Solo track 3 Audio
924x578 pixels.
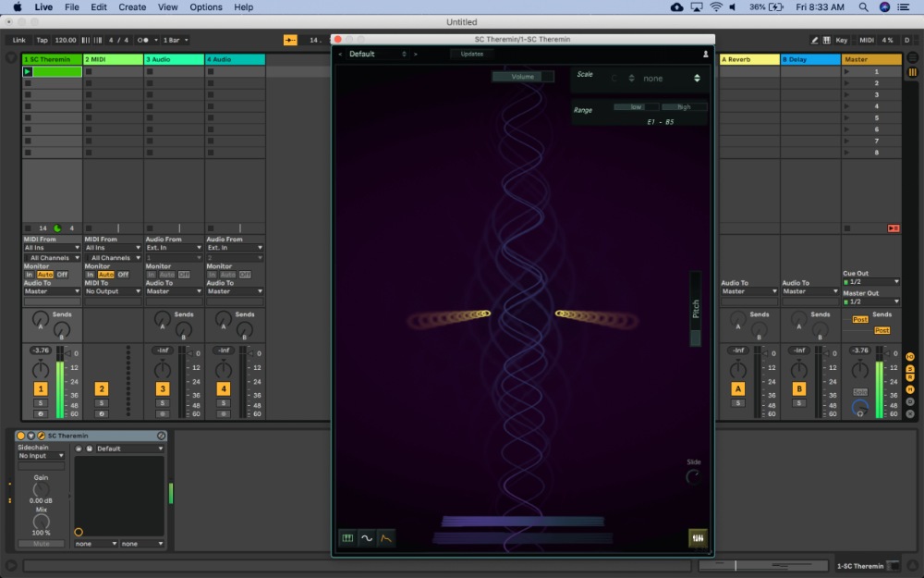pos(163,403)
